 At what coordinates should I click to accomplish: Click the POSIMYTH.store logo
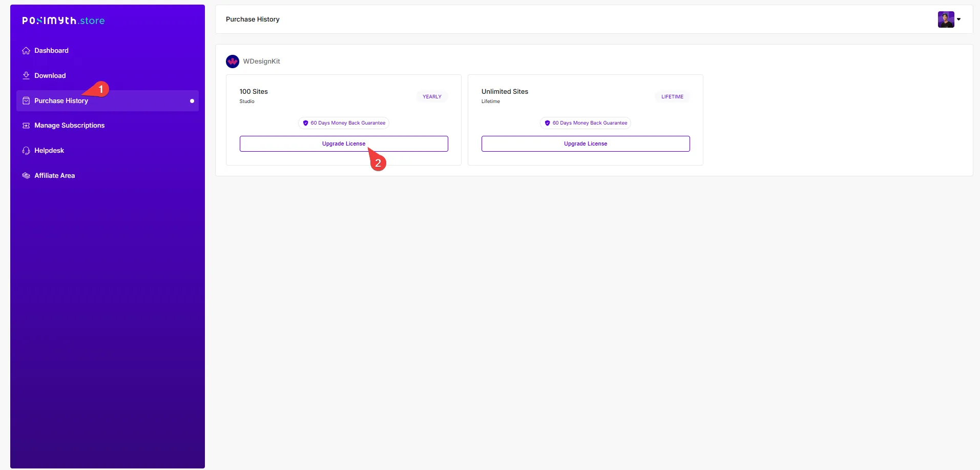pos(64,21)
